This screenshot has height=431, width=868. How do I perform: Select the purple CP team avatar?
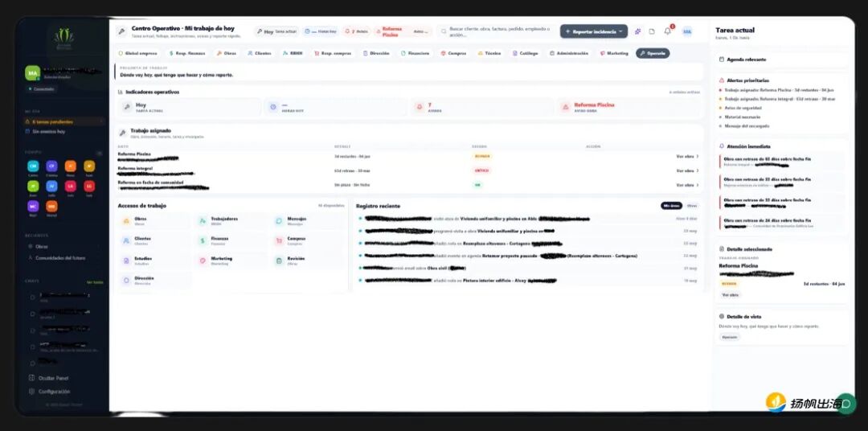pos(51,166)
